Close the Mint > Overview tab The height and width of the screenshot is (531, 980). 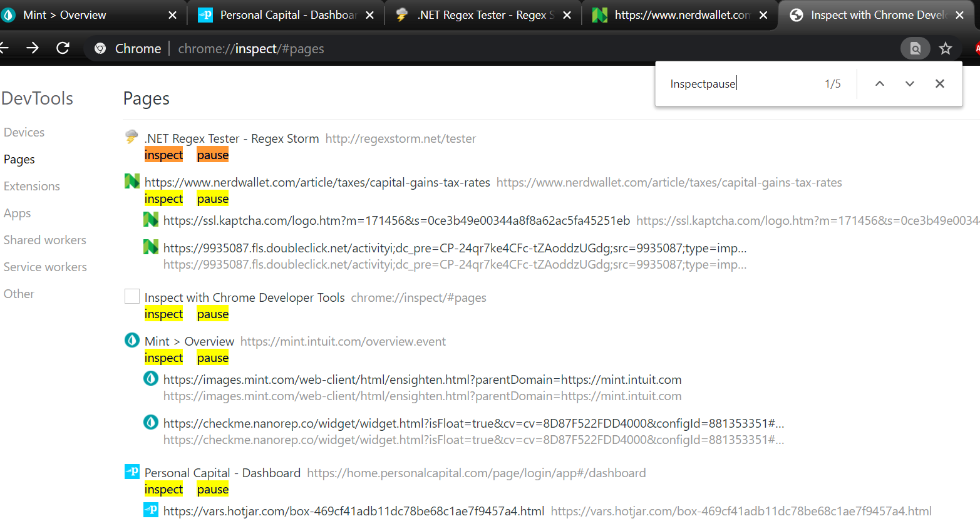pyautogui.click(x=173, y=15)
